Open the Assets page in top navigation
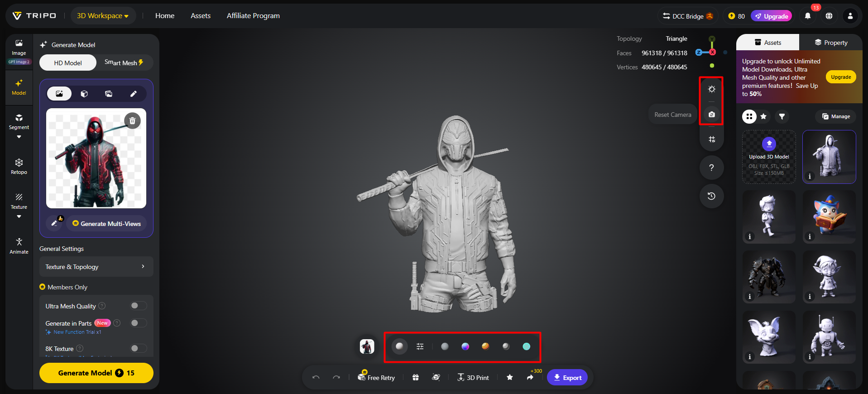This screenshot has width=868, height=394. click(x=201, y=16)
